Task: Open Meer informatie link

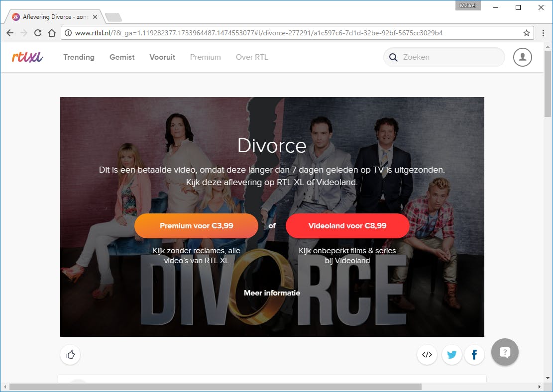Action: click(272, 293)
